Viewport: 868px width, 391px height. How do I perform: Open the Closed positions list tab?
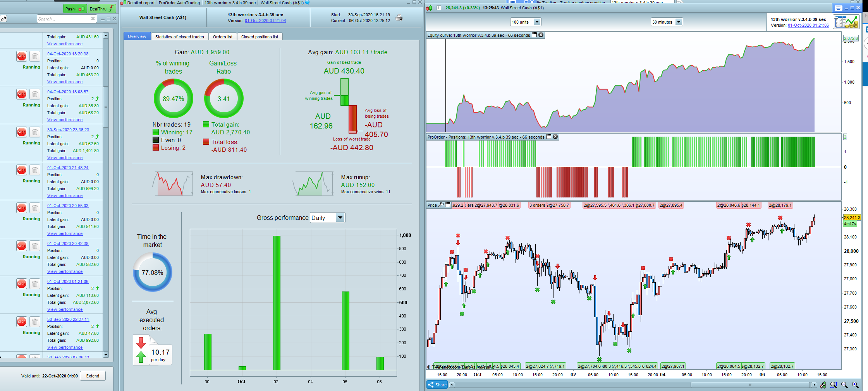coord(260,37)
